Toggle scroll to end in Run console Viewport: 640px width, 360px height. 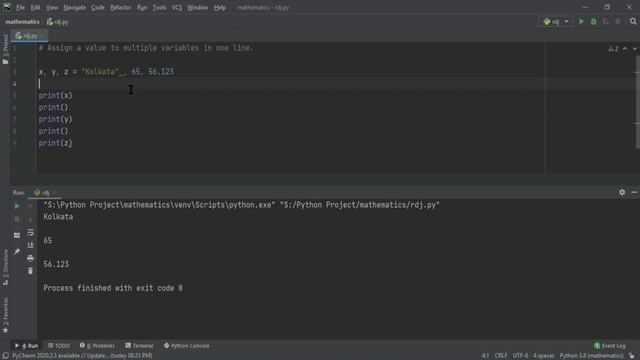click(x=30, y=245)
